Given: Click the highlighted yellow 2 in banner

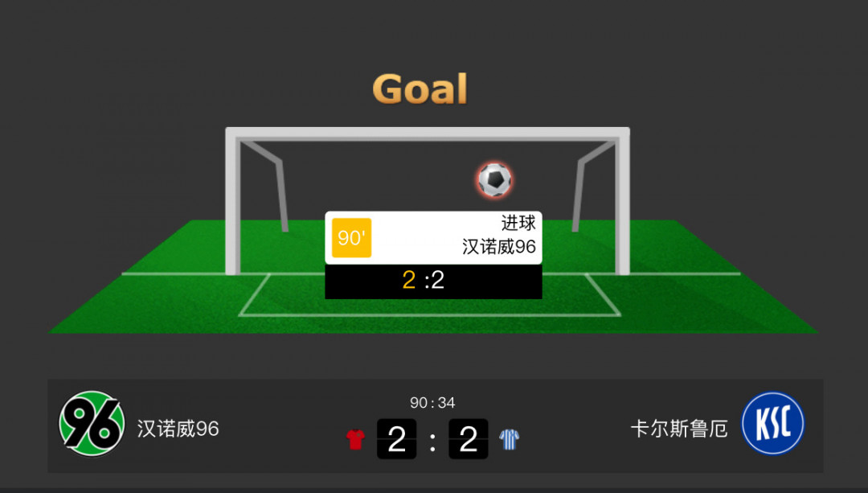Looking at the screenshot, I should (x=409, y=281).
